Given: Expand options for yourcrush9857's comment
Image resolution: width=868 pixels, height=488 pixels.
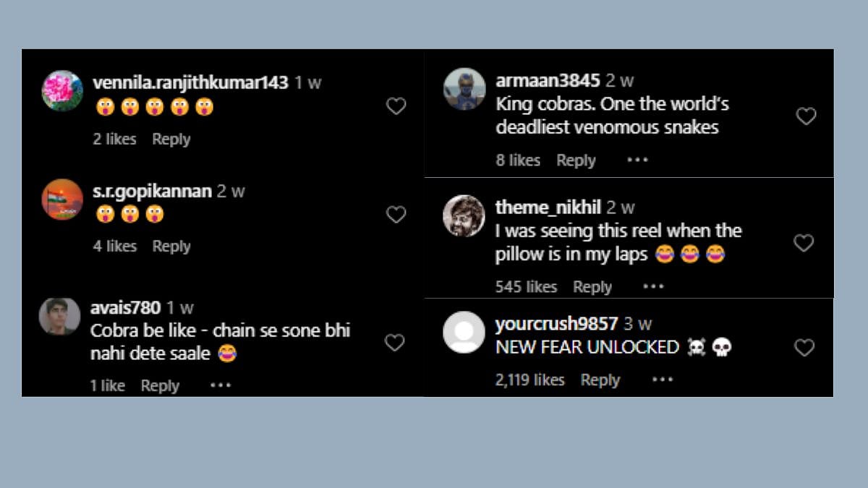Looking at the screenshot, I should click(662, 380).
